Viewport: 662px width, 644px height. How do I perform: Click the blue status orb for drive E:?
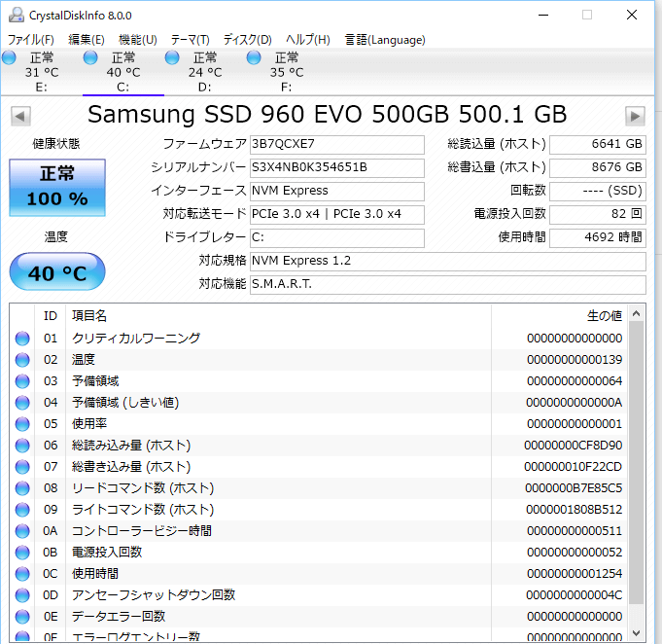click(9, 57)
